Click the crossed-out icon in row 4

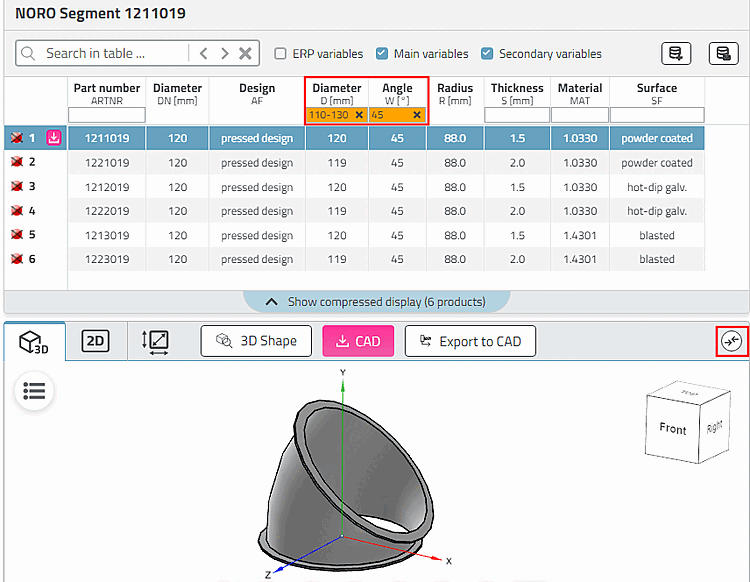pos(17,210)
